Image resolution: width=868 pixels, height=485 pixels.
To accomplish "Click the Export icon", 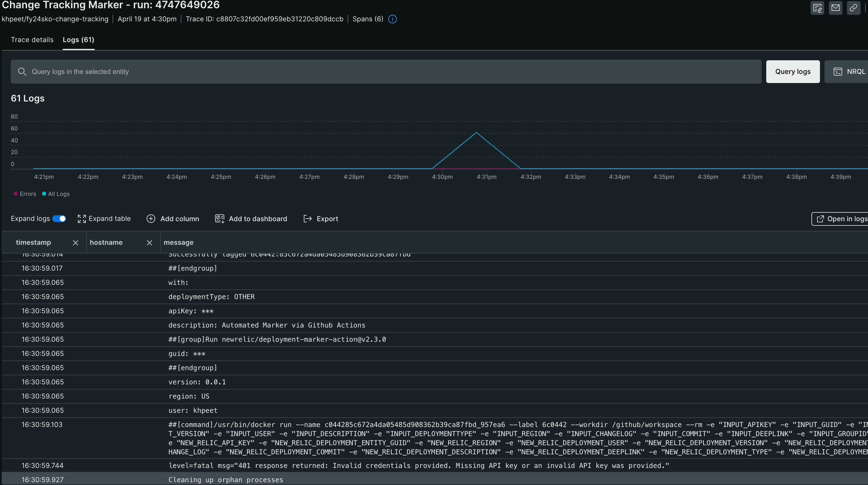I will [x=307, y=218].
